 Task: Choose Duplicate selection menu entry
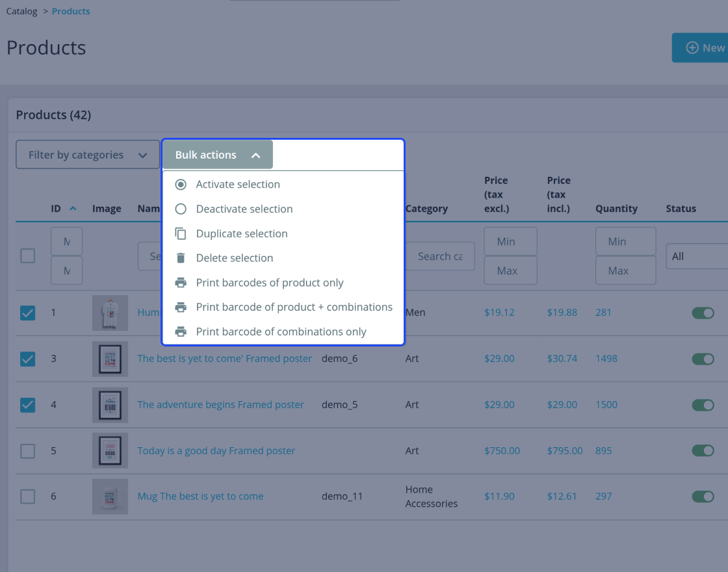click(242, 233)
